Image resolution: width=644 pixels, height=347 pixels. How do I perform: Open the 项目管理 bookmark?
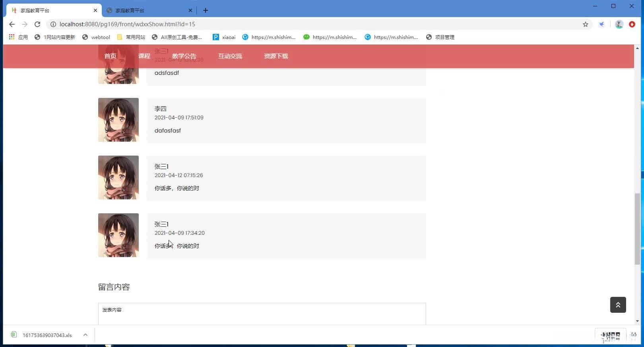tap(440, 37)
